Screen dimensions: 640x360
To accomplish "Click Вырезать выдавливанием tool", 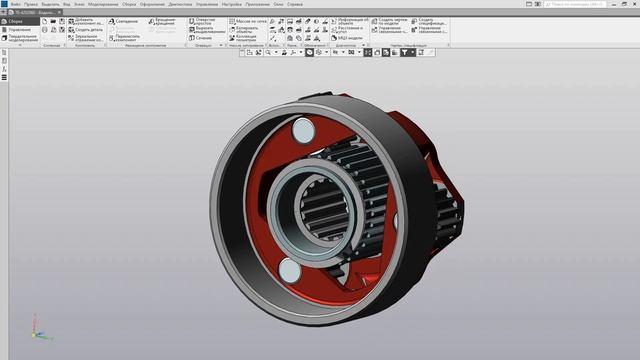I will [x=207, y=30].
